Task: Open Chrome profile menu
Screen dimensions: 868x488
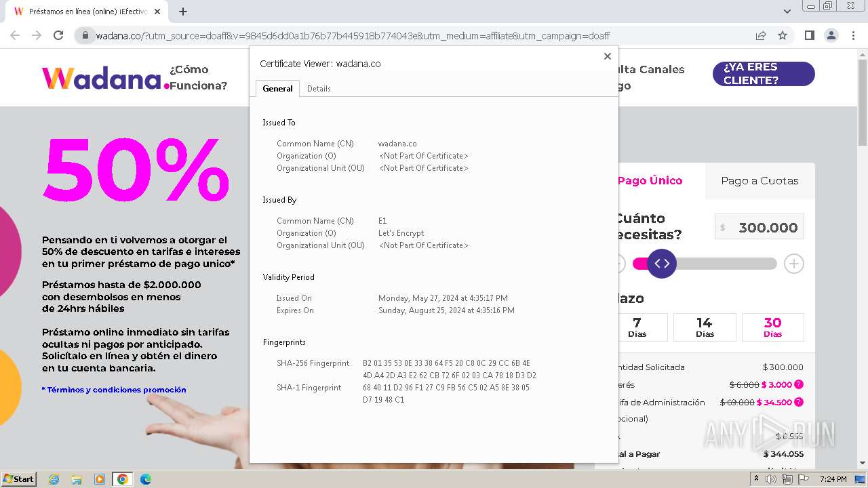Action: (x=831, y=35)
